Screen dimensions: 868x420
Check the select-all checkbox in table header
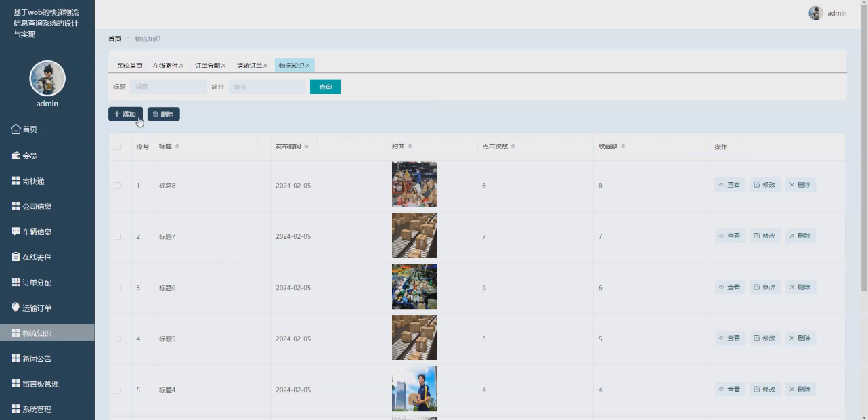point(116,146)
